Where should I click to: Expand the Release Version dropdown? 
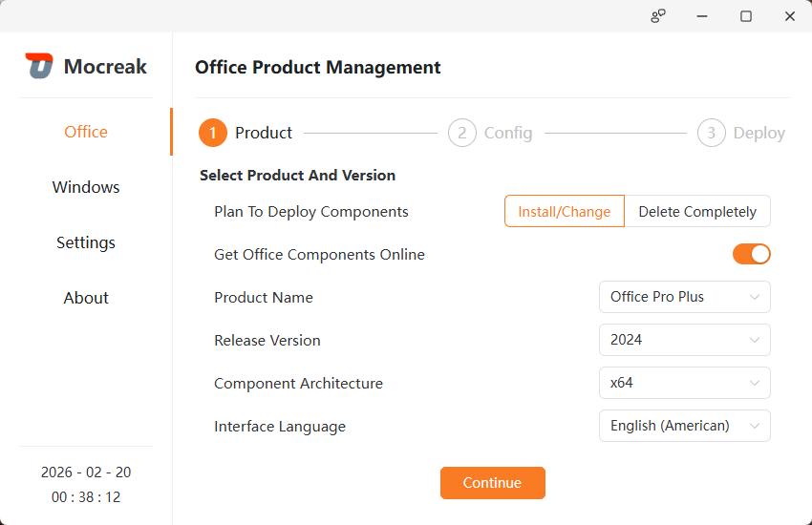click(x=684, y=340)
